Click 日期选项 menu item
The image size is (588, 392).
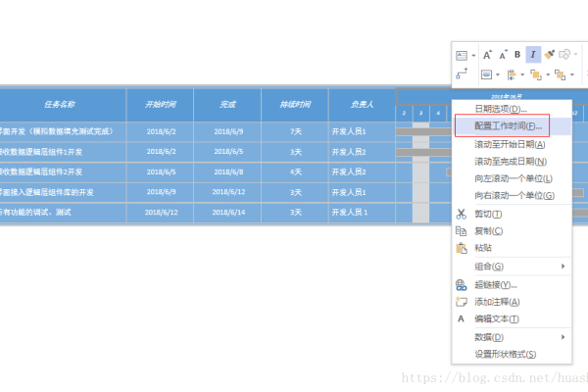(501, 109)
